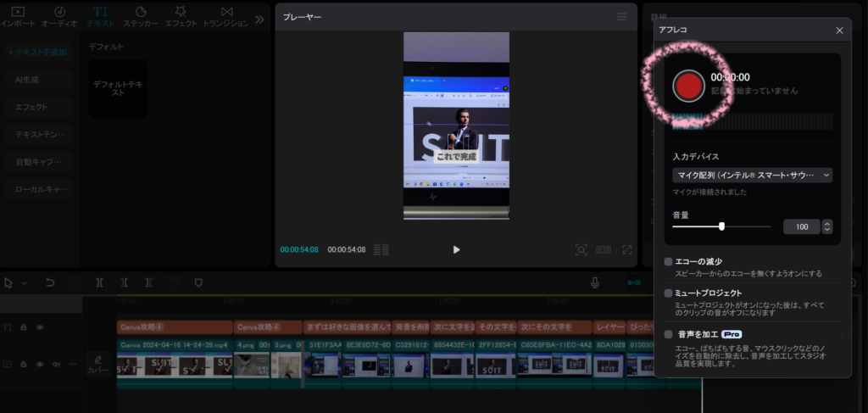Select video clip 51E1F3AA

coord(323,364)
